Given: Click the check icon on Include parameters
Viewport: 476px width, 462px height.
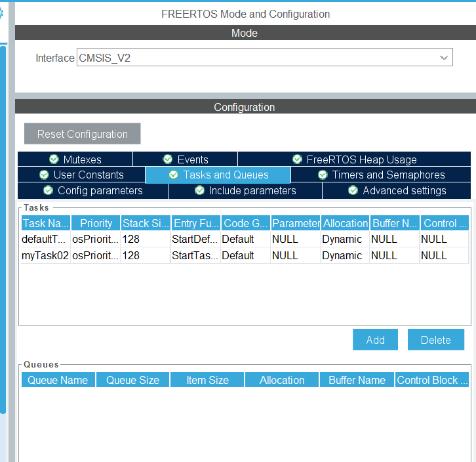Looking at the screenshot, I should 199,190.
